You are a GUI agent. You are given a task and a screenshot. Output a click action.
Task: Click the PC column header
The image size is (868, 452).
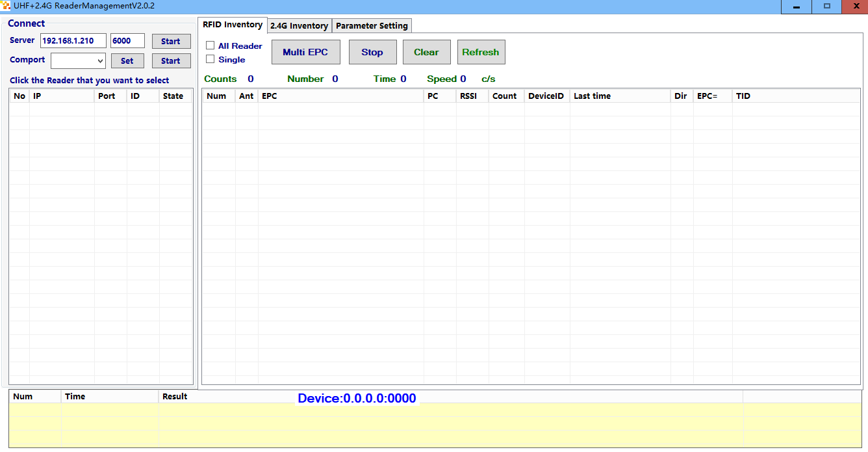coord(440,96)
